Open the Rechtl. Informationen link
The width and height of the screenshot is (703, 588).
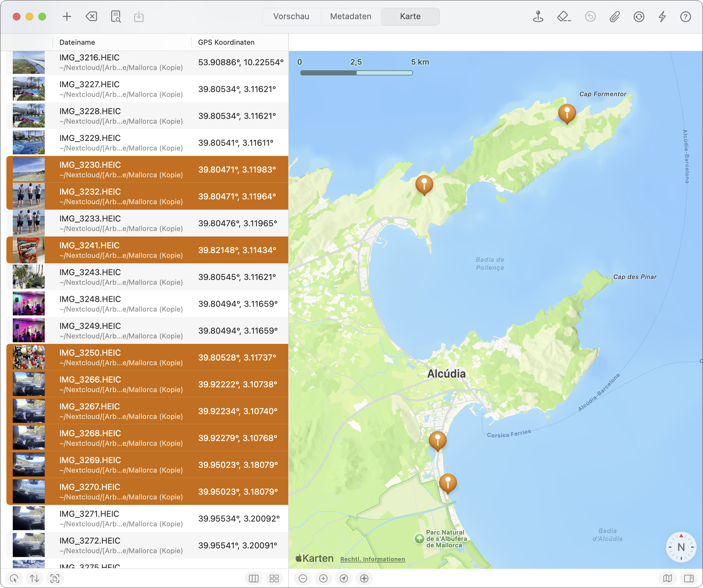(372, 559)
